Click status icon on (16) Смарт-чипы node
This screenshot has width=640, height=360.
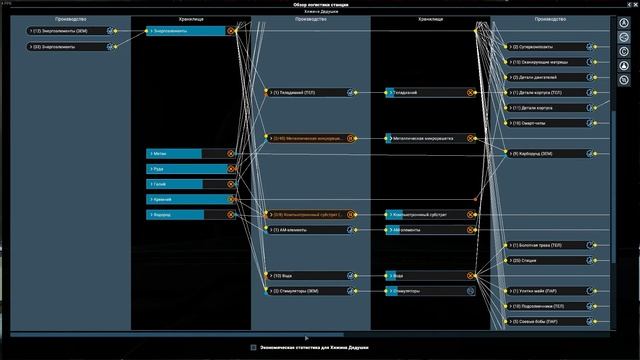point(589,123)
